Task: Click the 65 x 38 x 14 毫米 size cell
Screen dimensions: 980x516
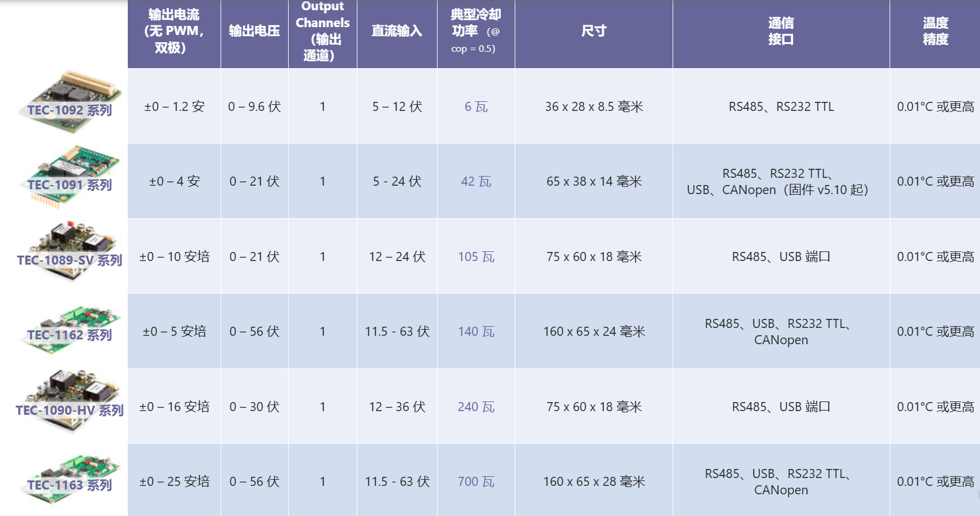Action: pos(594,181)
